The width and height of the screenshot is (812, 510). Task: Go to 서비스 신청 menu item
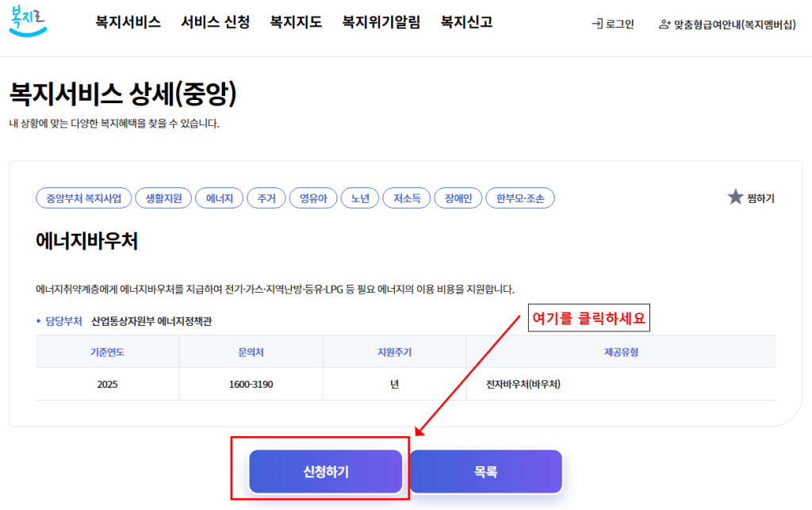pyautogui.click(x=215, y=22)
